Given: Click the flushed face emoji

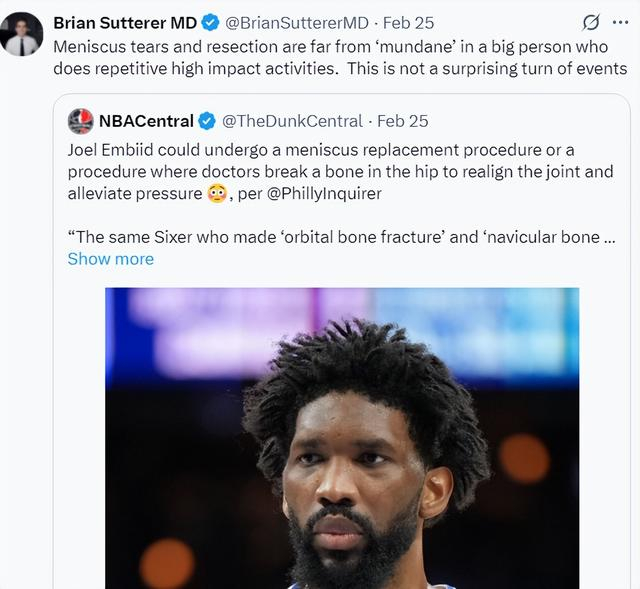Looking at the screenshot, I should coord(216,194).
